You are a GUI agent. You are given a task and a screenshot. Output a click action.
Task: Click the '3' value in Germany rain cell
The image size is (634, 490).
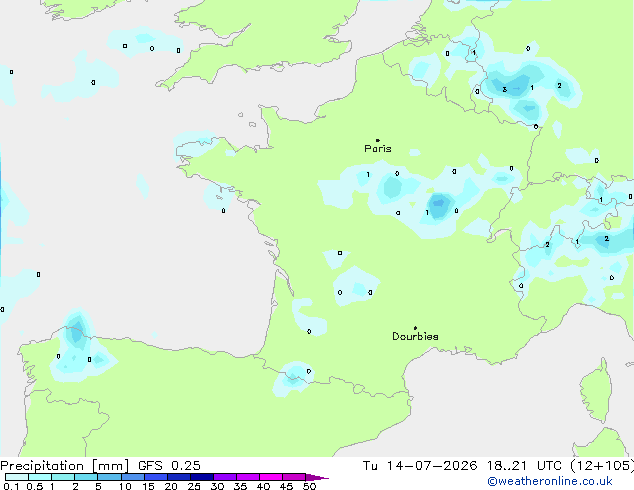(504, 89)
